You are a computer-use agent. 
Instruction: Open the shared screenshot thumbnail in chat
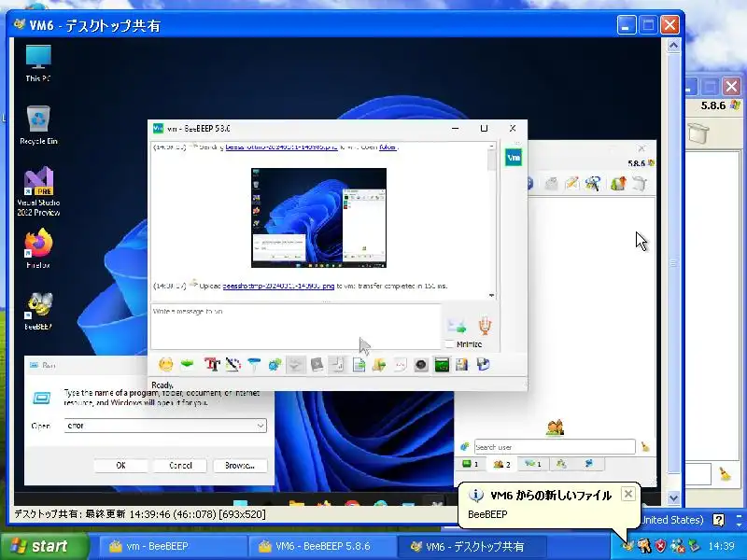click(x=318, y=217)
